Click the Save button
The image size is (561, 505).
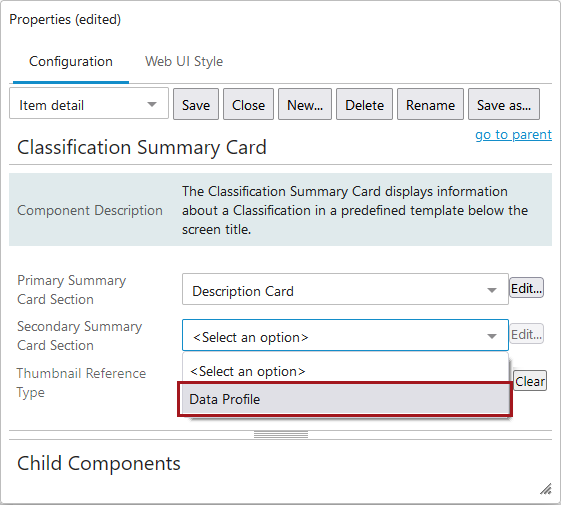(196, 104)
